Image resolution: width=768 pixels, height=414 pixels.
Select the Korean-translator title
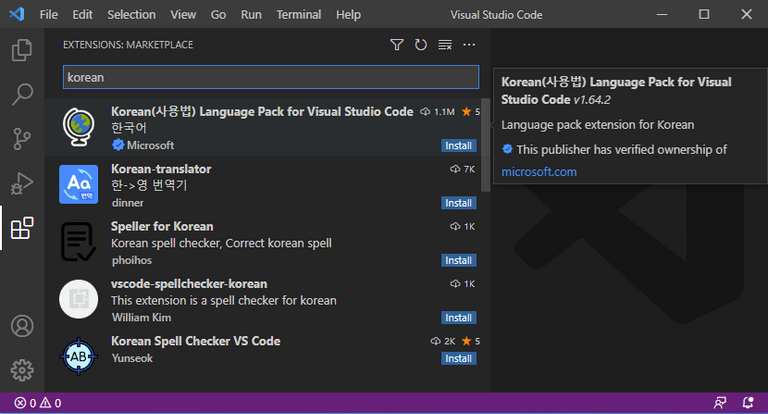[161, 169]
